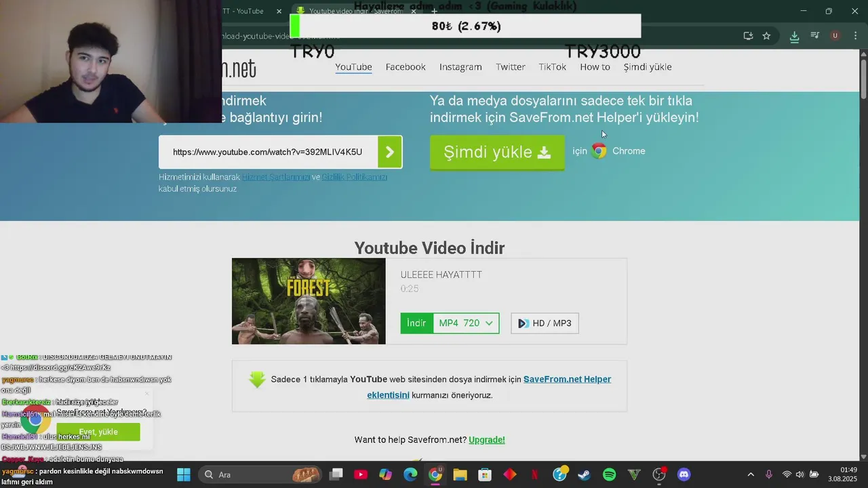Screen dimensions: 868x488
Task: Click the green İndir download button
Action: [x=416, y=323]
